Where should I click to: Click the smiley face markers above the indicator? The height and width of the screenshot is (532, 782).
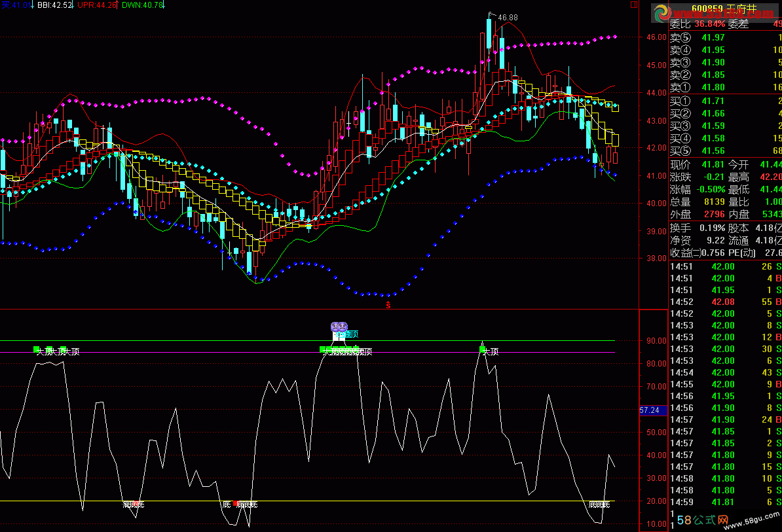[x=339, y=327]
